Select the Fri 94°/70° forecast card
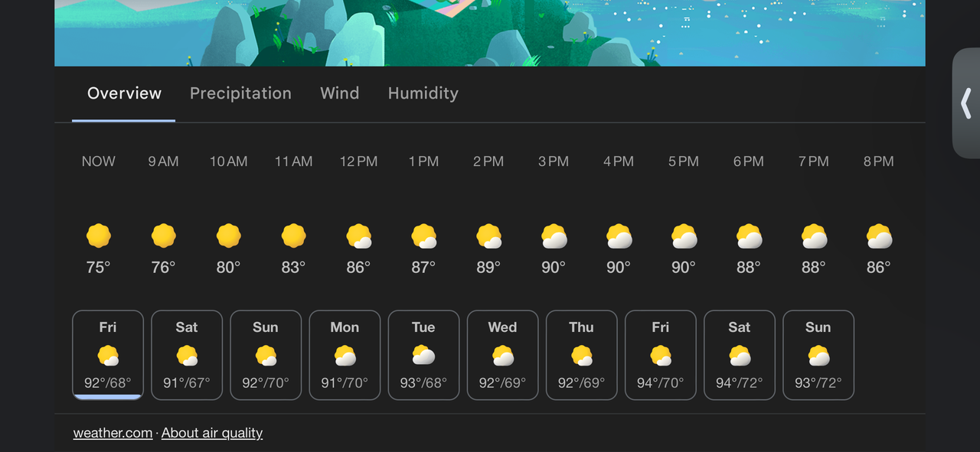980x452 pixels. point(660,355)
